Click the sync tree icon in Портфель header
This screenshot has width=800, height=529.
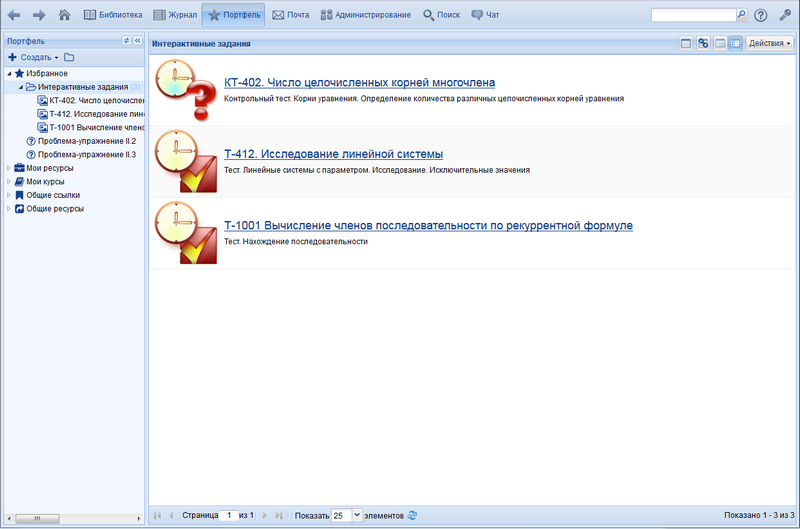[x=126, y=41]
